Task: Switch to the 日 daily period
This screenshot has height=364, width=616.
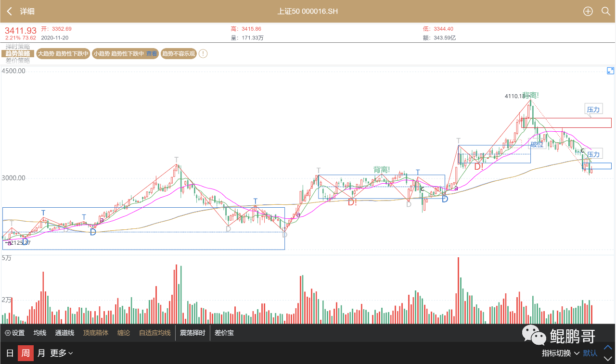Action: click(10, 353)
